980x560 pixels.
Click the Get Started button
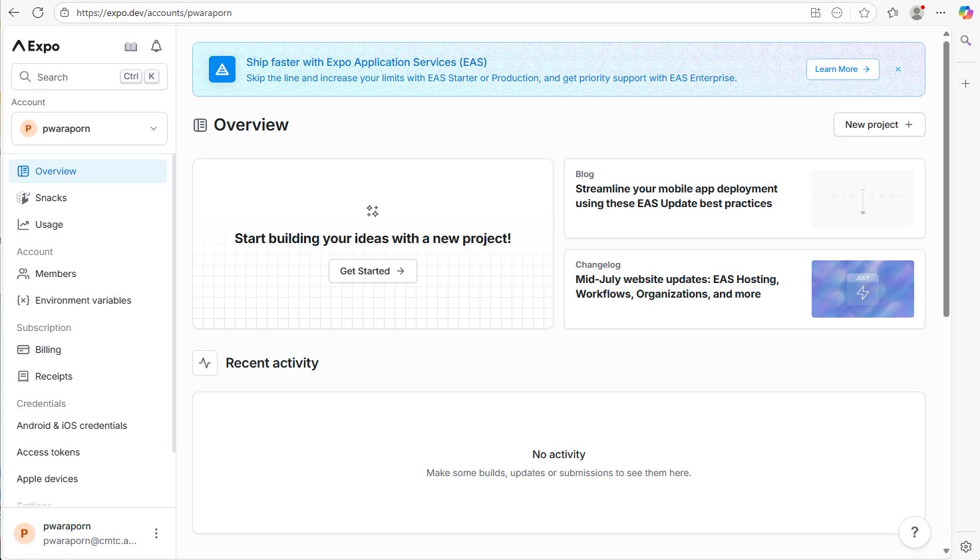coord(373,271)
